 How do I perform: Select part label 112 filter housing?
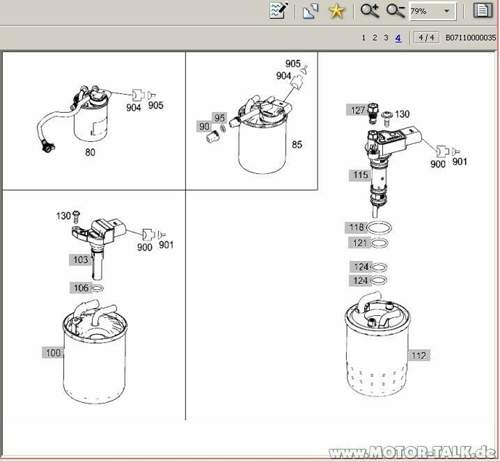419,355
